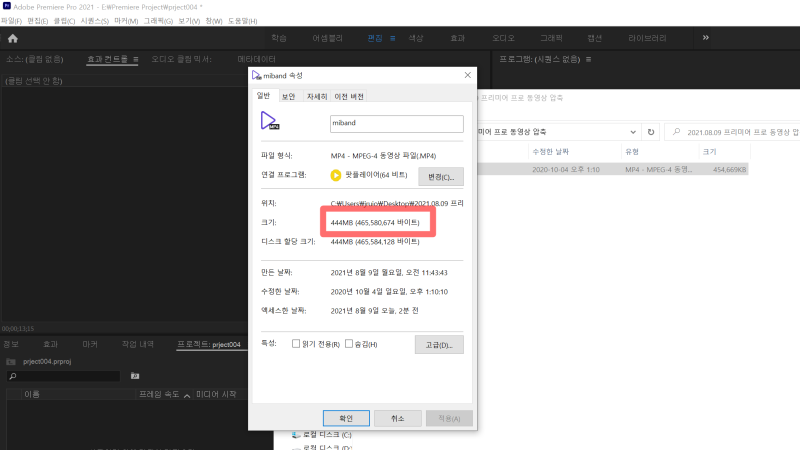
Task: Open the 효과 컨트롤 panel menu icon
Action: [136, 59]
